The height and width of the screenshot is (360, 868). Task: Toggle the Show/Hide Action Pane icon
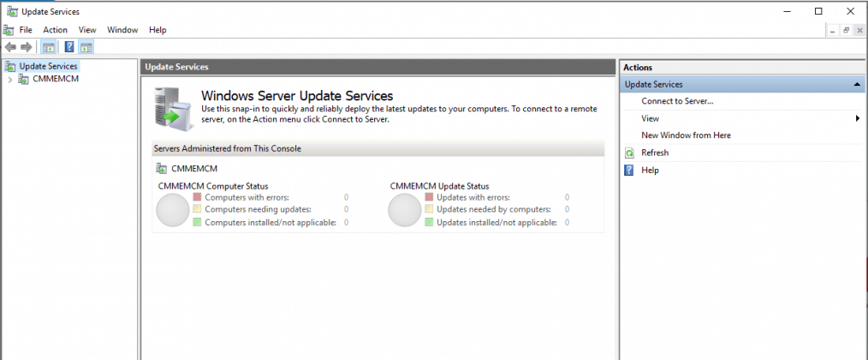[86, 47]
